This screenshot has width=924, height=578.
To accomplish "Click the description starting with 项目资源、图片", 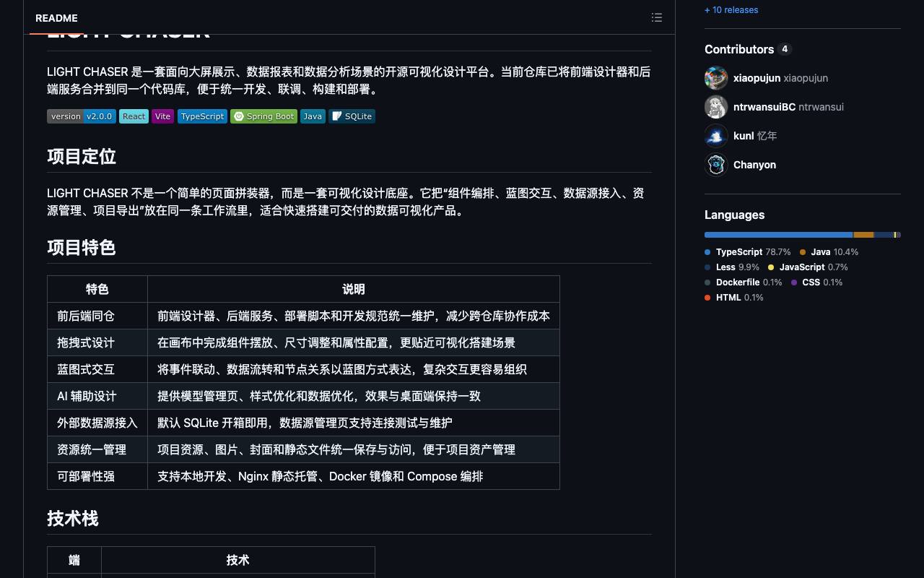I will pyautogui.click(x=354, y=449).
